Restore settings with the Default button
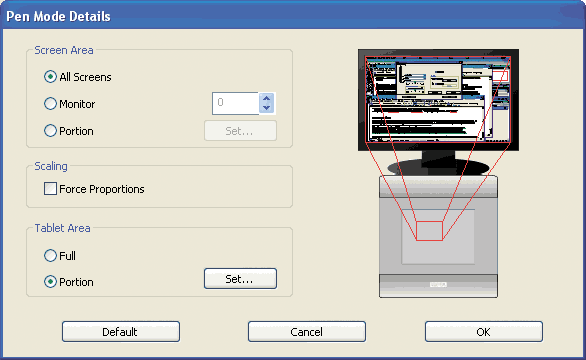This screenshot has height=360, width=586. coord(121,332)
